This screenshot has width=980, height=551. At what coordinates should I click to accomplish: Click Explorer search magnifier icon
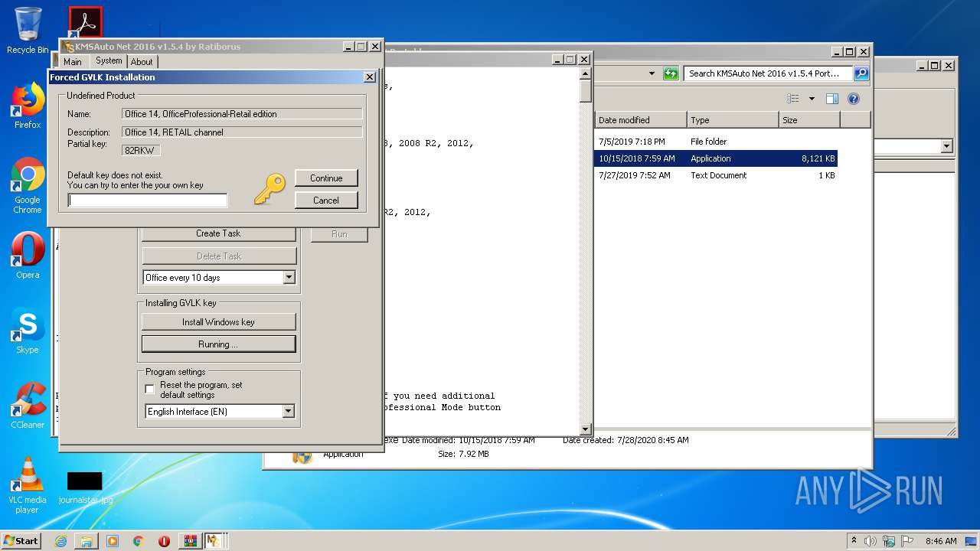click(x=861, y=73)
